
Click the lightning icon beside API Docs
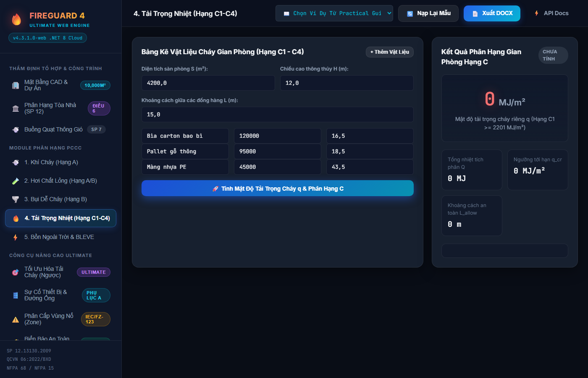[x=537, y=13]
